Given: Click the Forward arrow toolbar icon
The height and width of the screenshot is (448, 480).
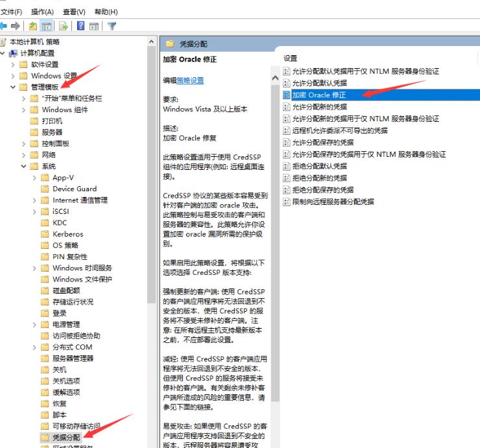Looking at the screenshot, I should click(x=16, y=27).
